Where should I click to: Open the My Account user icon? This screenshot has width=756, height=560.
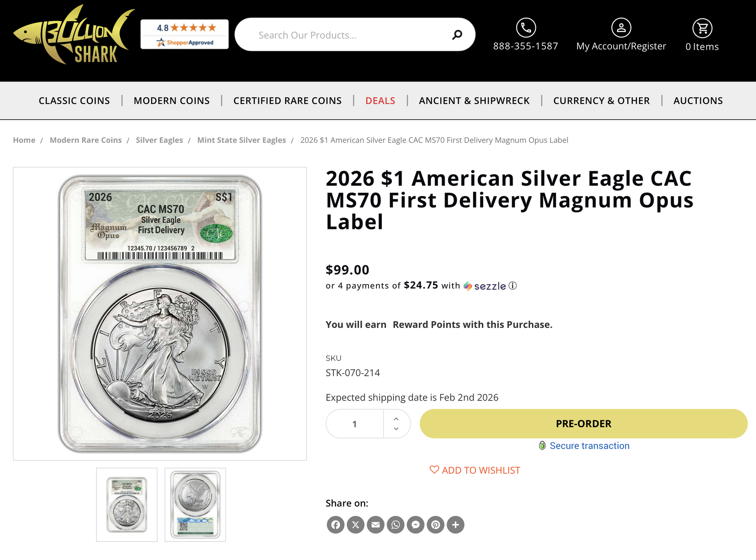tap(621, 28)
